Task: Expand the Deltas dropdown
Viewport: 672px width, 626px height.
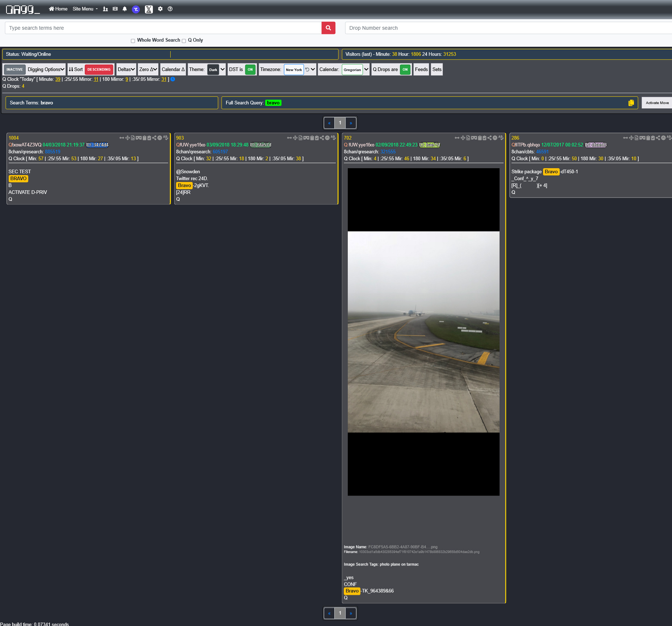Action: pyautogui.click(x=126, y=70)
